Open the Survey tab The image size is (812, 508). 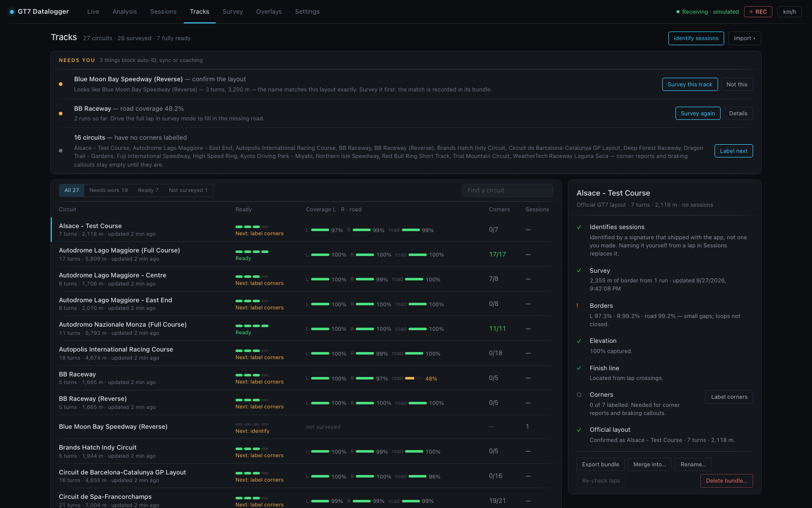[232, 12]
